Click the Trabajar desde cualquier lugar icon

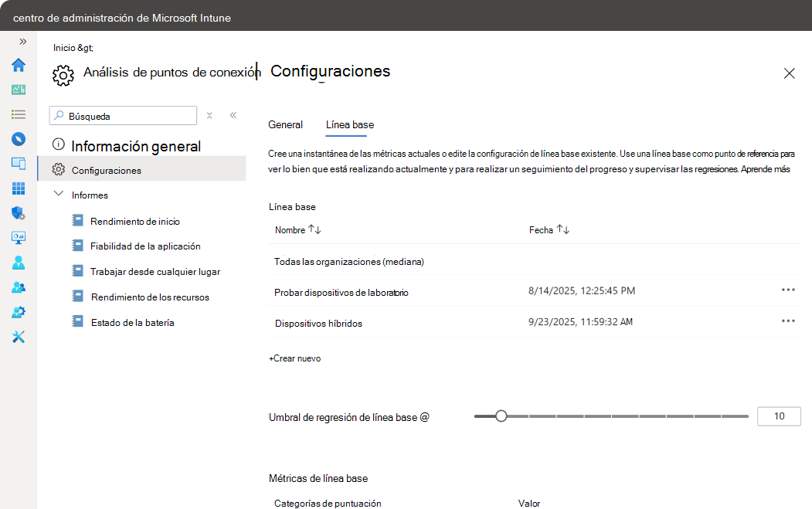77,270
